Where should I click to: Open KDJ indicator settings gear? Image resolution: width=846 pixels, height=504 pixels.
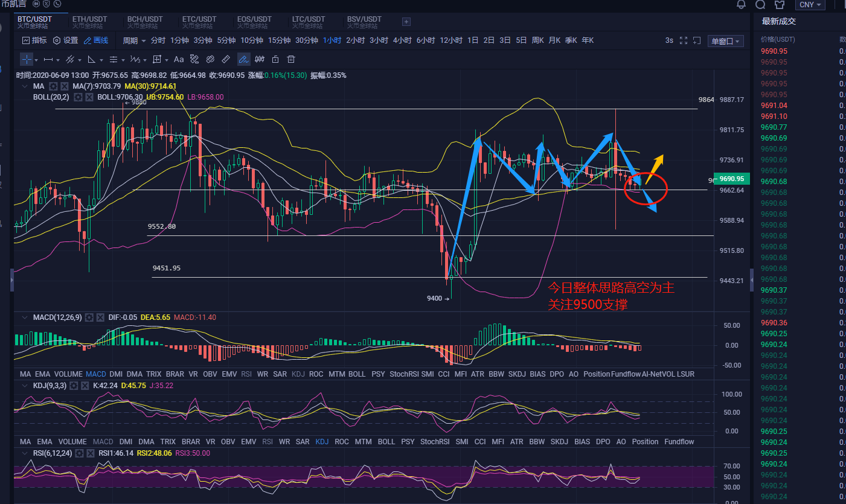click(73, 384)
